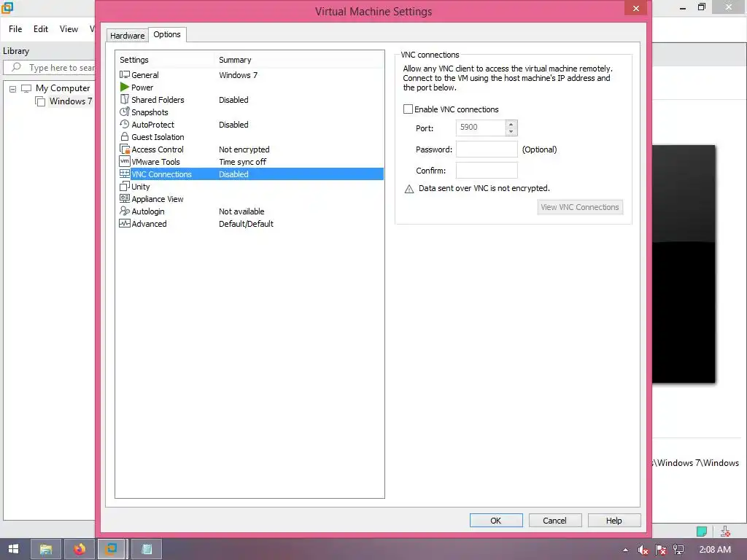Image resolution: width=747 pixels, height=560 pixels.
Task: Click the warning triangle icon
Action: [409, 189]
